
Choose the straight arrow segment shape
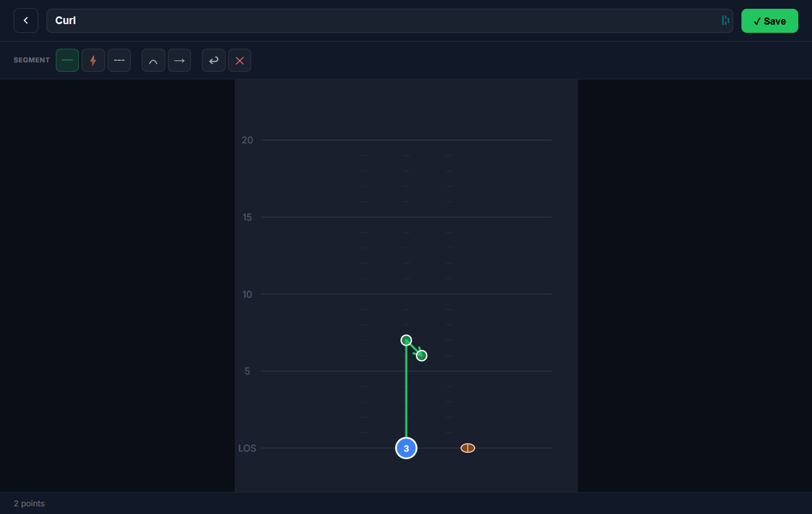[179, 60]
